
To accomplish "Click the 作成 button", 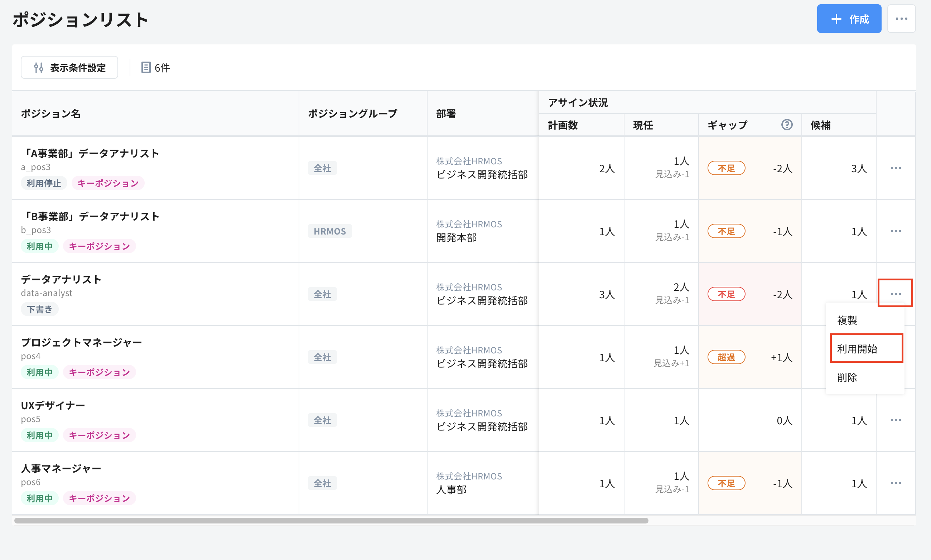I will (849, 19).
